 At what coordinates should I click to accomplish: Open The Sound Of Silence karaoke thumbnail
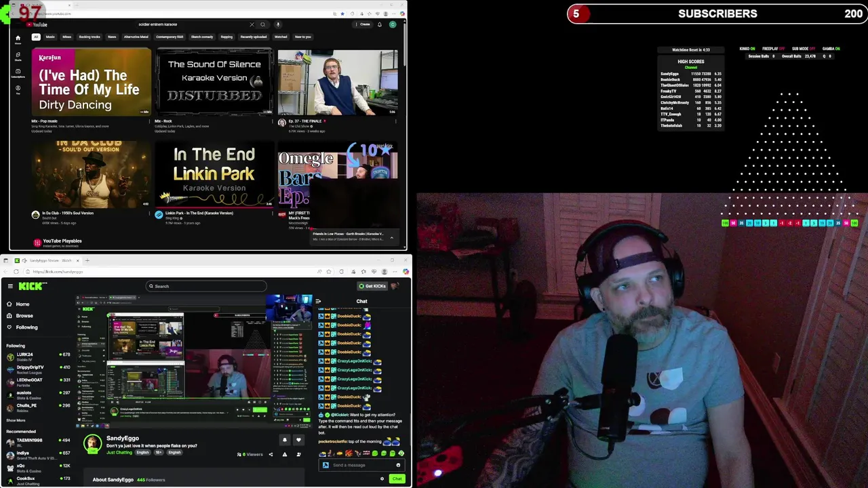click(x=214, y=81)
